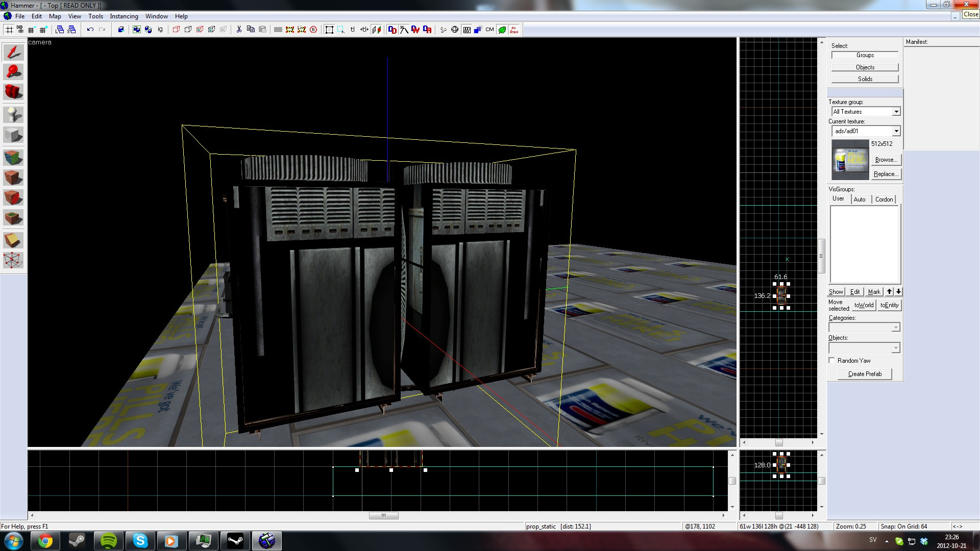Pick the Entity tool
The height and width of the screenshot is (551, 980).
(x=13, y=115)
